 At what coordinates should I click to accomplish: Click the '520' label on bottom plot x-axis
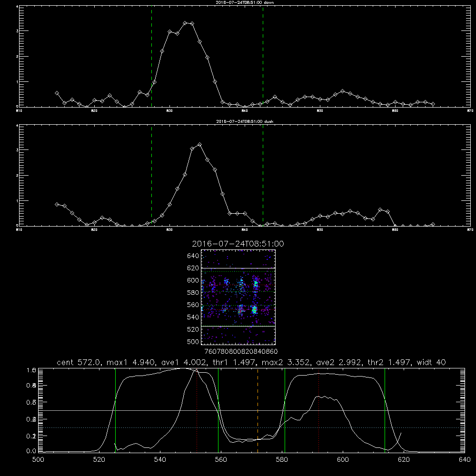(x=99, y=460)
